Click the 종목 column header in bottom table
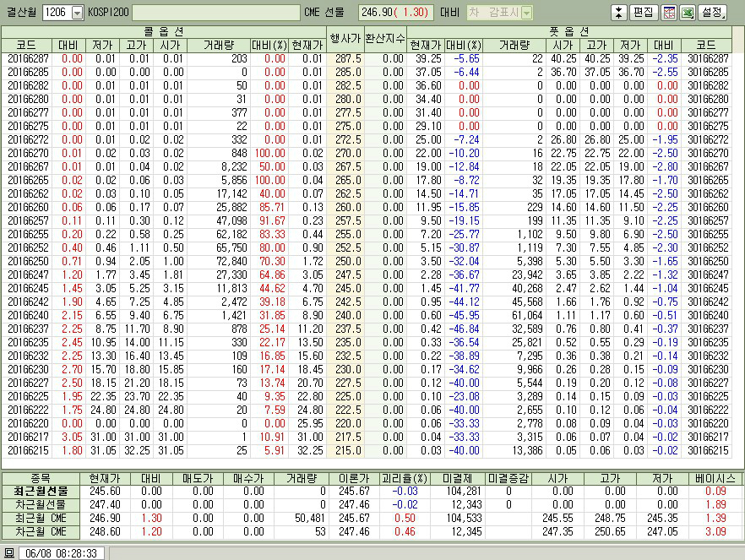Screen dimensions: 745x560 click(41, 477)
